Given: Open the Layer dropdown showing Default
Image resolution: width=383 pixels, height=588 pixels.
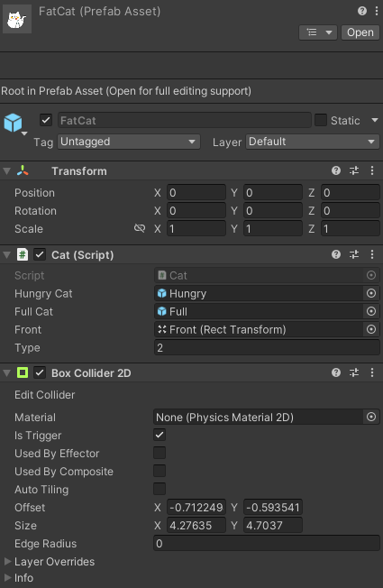Looking at the screenshot, I should click(313, 142).
